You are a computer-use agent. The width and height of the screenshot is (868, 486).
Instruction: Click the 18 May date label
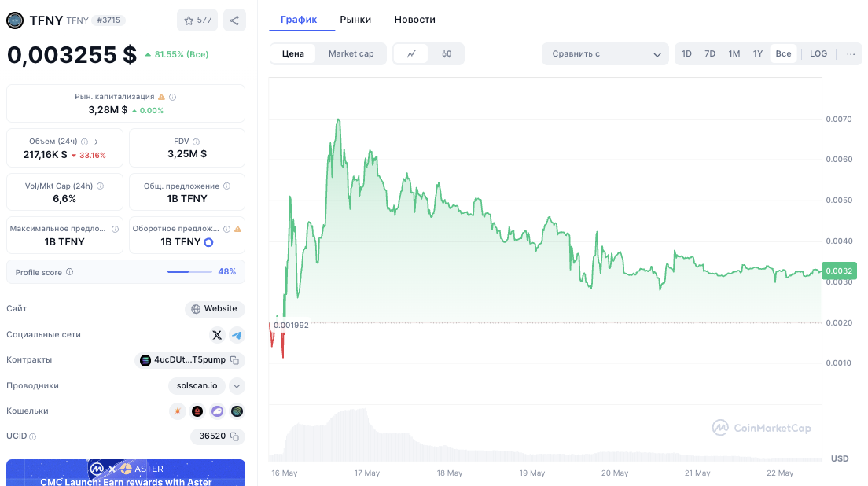click(450, 473)
